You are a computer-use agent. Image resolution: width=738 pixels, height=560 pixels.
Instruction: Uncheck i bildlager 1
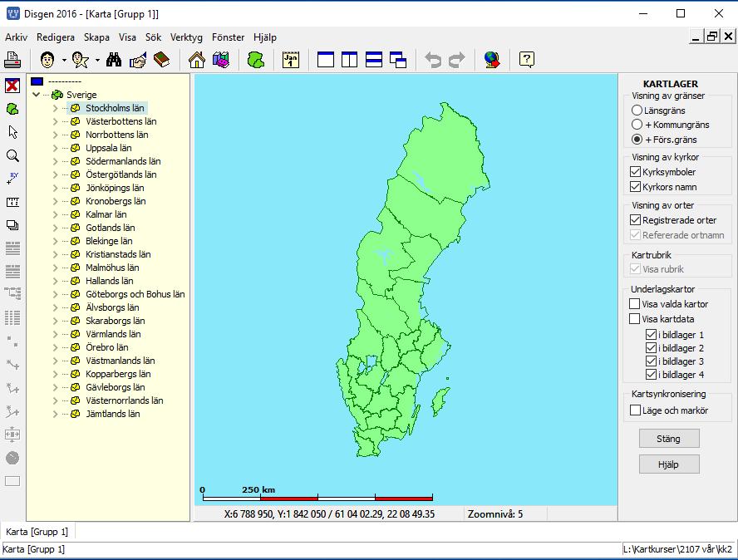point(652,335)
